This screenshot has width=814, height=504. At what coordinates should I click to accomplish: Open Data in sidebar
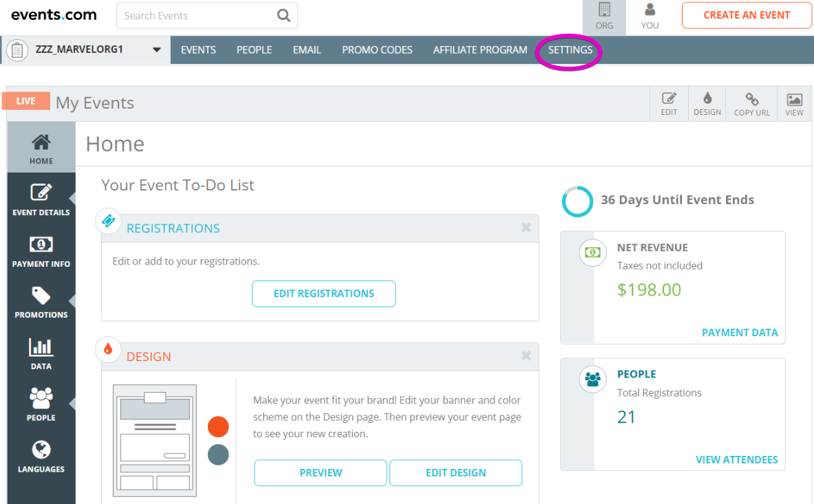pyautogui.click(x=41, y=353)
